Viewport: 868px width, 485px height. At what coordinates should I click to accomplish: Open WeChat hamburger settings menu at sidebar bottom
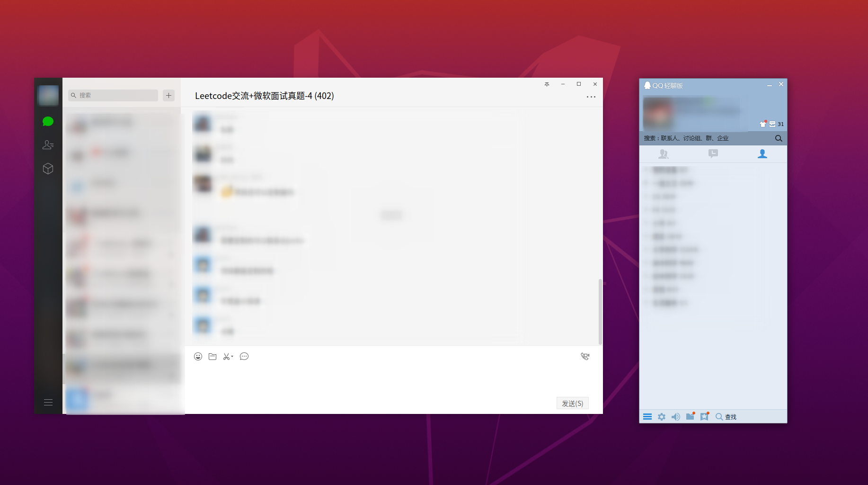pyautogui.click(x=48, y=403)
